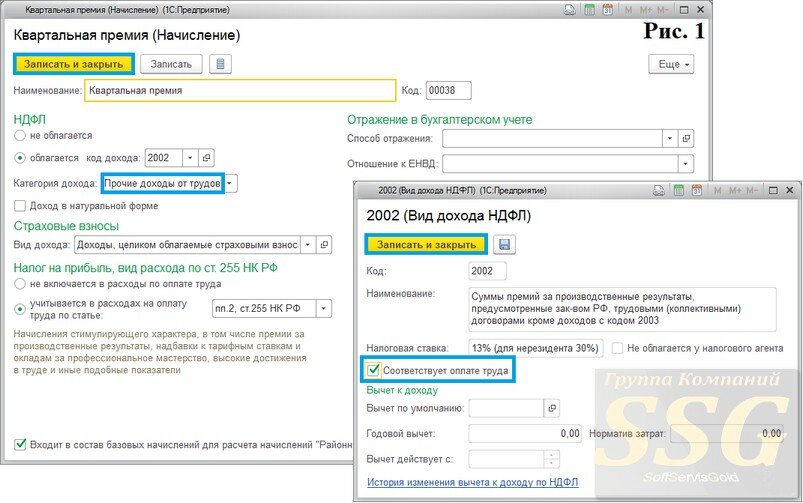Click M memory button in Квартальная премия title bar

(628, 10)
